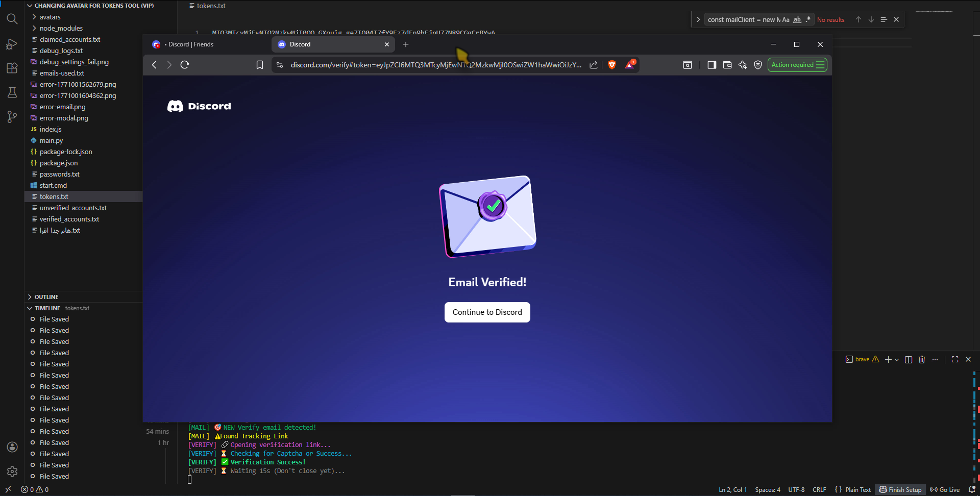Change UTF-8 file encoding
The height and width of the screenshot is (496, 980).
click(x=796, y=489)
